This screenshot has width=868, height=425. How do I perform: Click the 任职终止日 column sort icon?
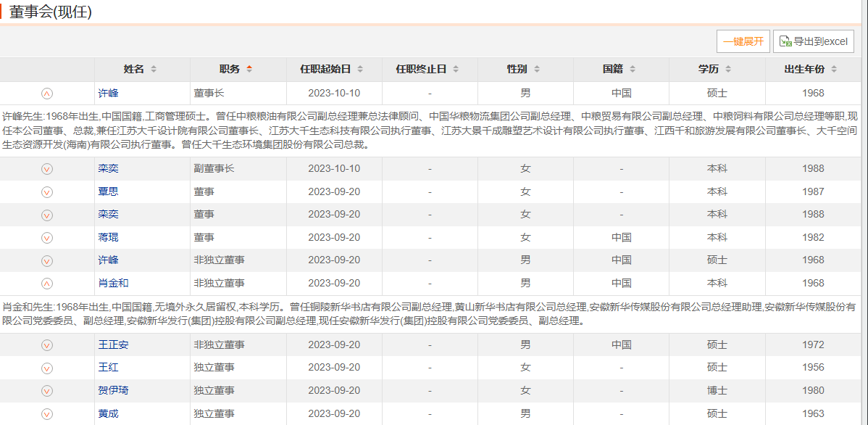pos(456,70)
